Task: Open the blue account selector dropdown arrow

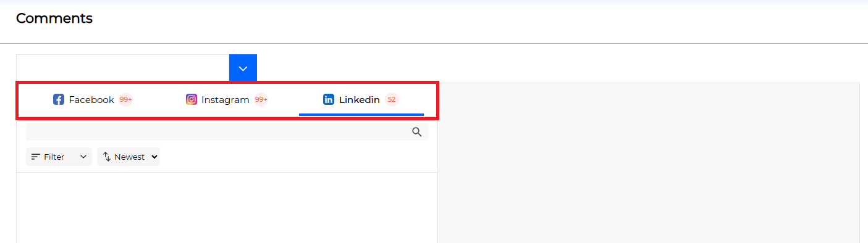Action: pyautogui.click(x=243, y=68)
